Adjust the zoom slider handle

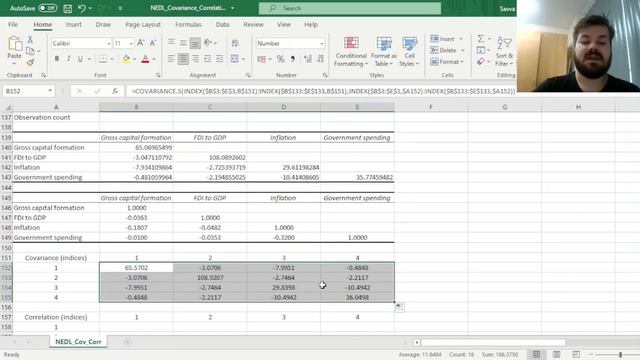pyautogui.click(x=620, y=355)
